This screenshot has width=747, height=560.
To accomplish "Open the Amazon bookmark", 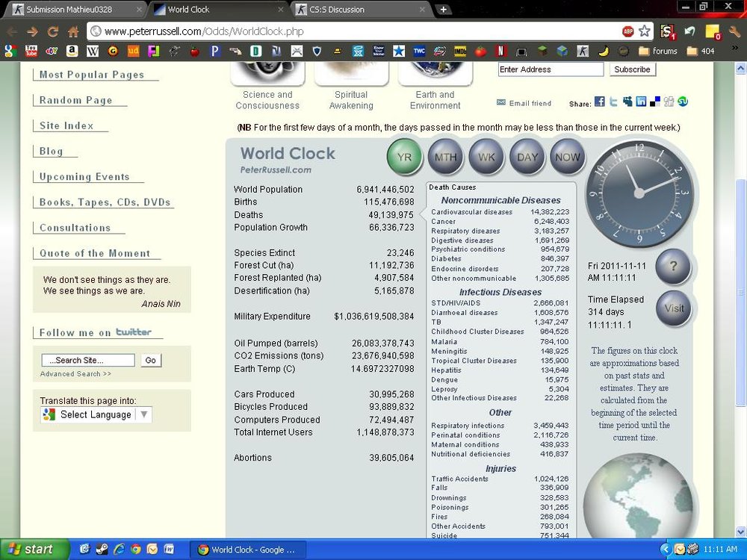I will coord(72,51).
